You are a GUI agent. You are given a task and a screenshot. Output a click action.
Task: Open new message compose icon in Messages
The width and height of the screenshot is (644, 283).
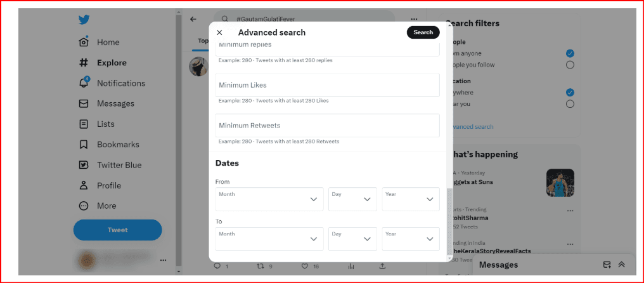(x=607, y=265)
